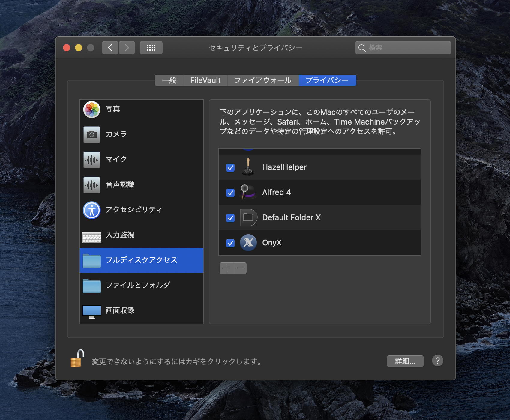Select the Alfred 4 name text
Viewport: 510px width, 420px height.
tap(277, 192)
